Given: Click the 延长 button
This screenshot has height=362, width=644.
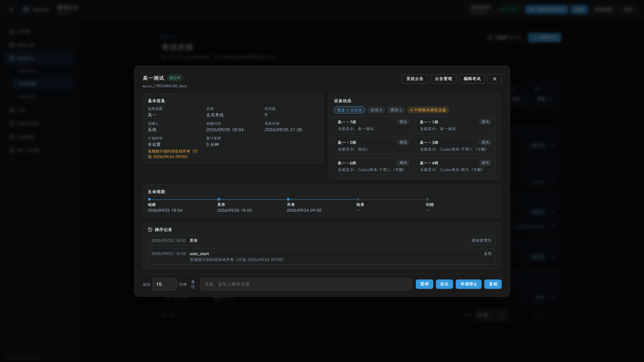Looking at the screenshot, I should (444, 284).
